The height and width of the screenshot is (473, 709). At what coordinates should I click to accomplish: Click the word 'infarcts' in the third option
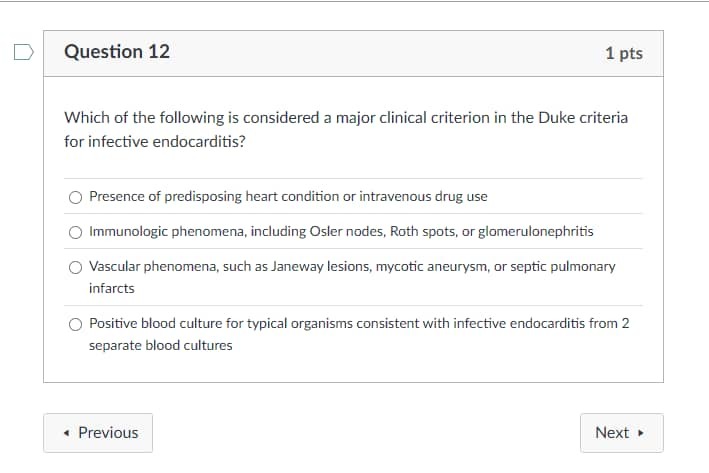coord(112,289)
